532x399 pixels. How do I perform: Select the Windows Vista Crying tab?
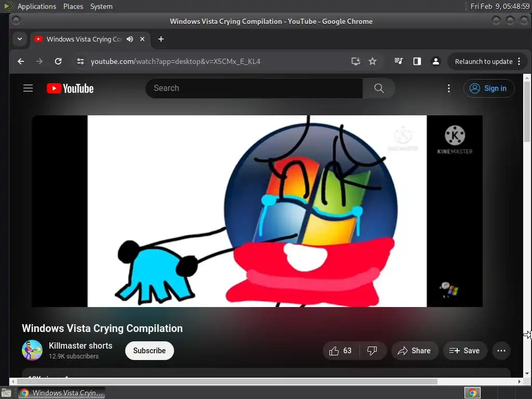[x=84, y=39]
